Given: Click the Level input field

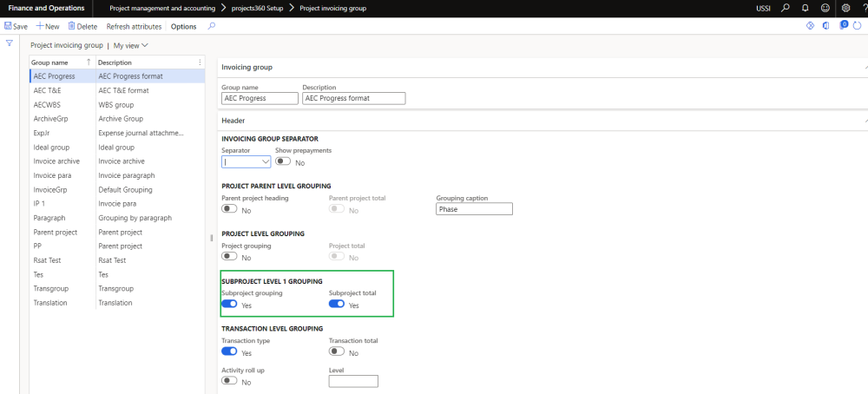Looking at the screenshot, I should point(353,381).
